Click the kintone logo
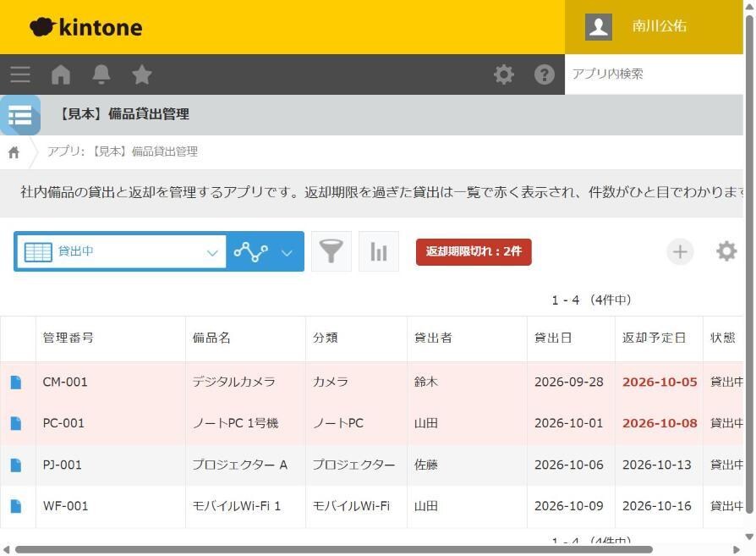The width and height of the screenshot is (756, 556). (x=85, y=27)
